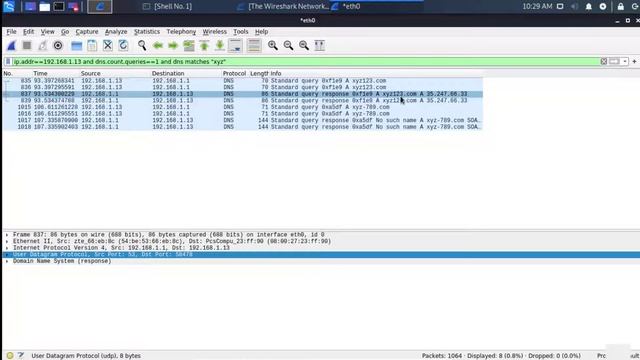Go back in packet history

158,46
